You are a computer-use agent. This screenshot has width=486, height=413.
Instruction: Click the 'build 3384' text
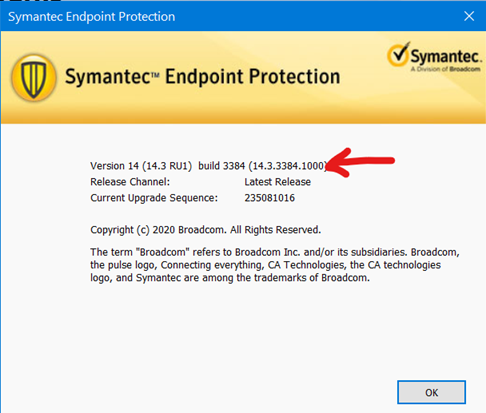(222, 166)
